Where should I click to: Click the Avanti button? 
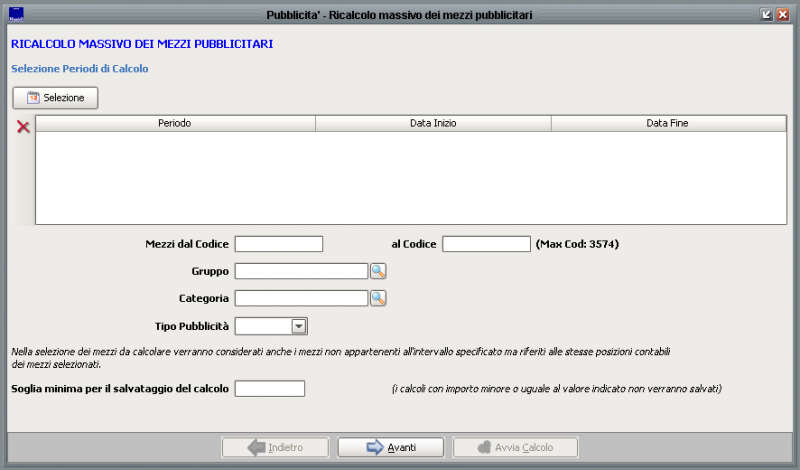pos(391,448)
